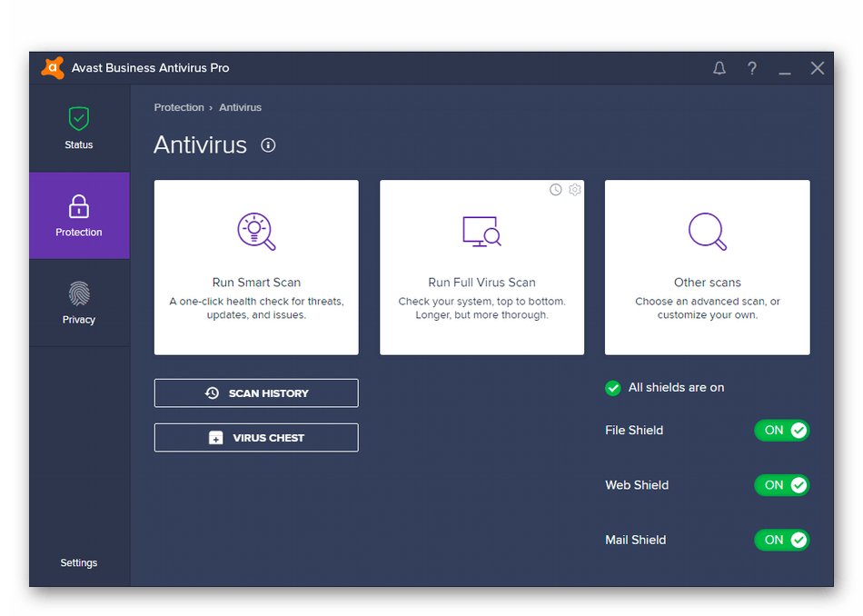Go to the Status section label
This screenshot has height=616, width=863.
point(79,144)
